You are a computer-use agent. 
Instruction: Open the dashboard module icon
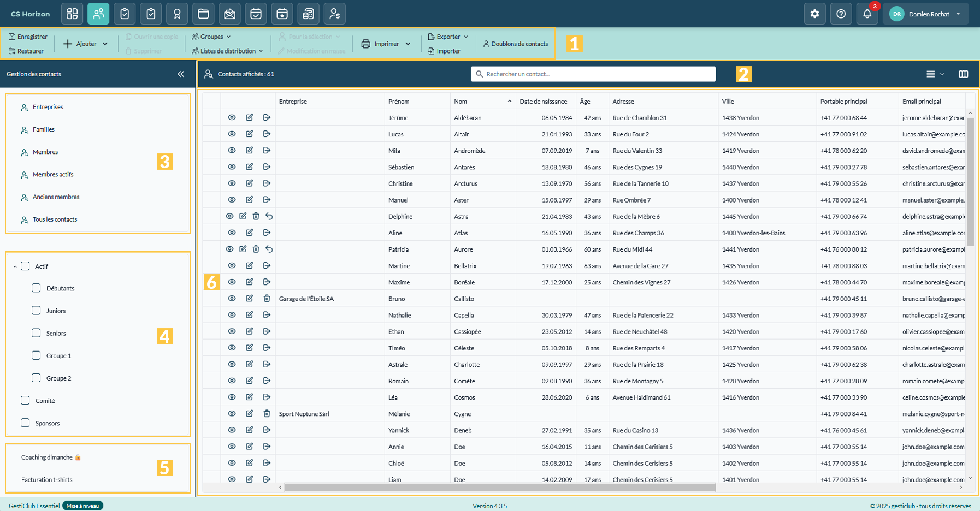72,14
